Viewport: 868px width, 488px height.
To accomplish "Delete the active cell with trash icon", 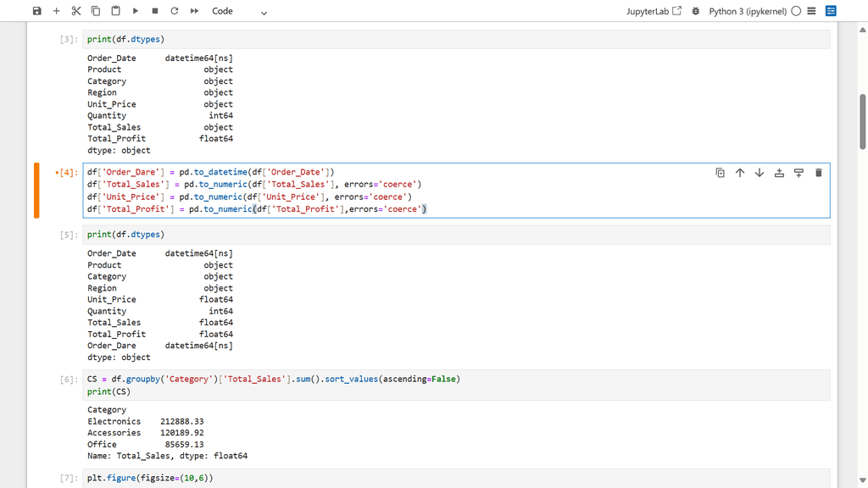I will click(x=819, y=173).
